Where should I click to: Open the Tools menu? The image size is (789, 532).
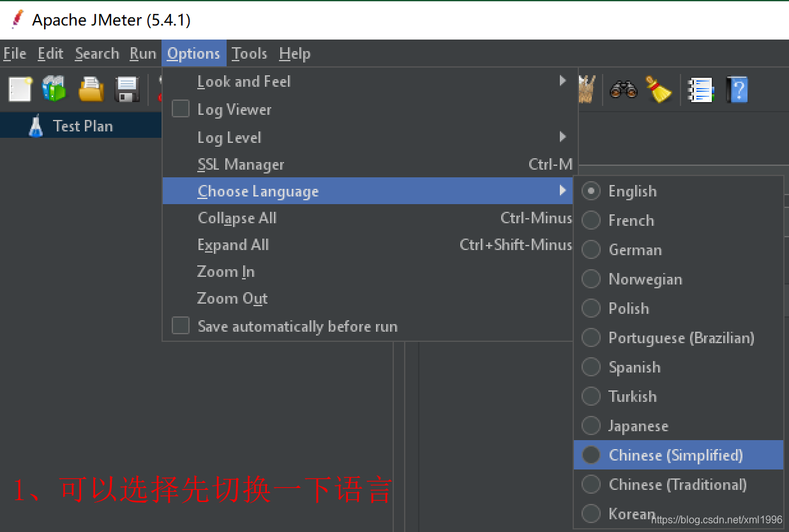tap(250, 54)
